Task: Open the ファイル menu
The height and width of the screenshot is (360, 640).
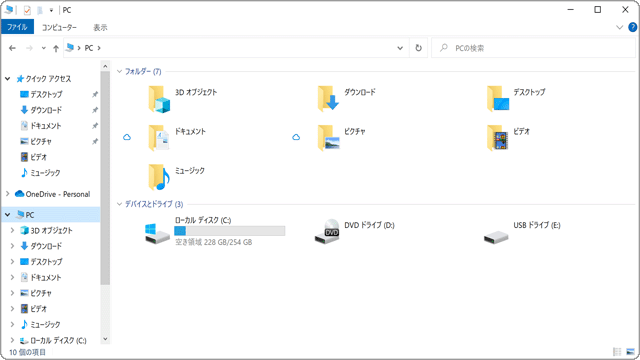Action: (17, 27)
